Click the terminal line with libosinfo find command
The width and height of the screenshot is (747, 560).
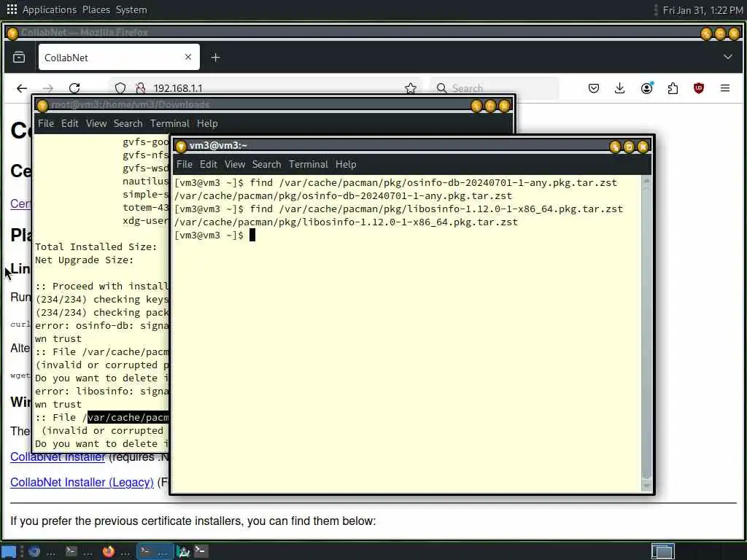[x=399, y=209]
